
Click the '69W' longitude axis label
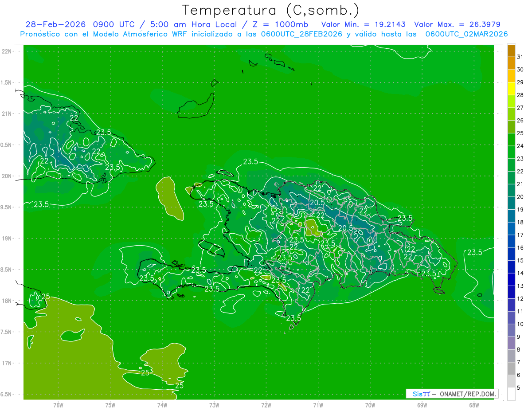point(422,406)
